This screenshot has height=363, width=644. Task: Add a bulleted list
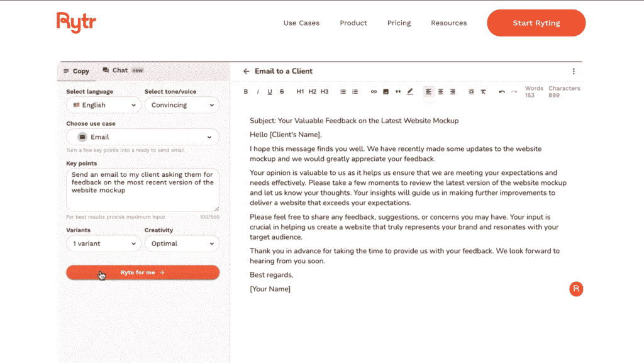pos(343,92)
